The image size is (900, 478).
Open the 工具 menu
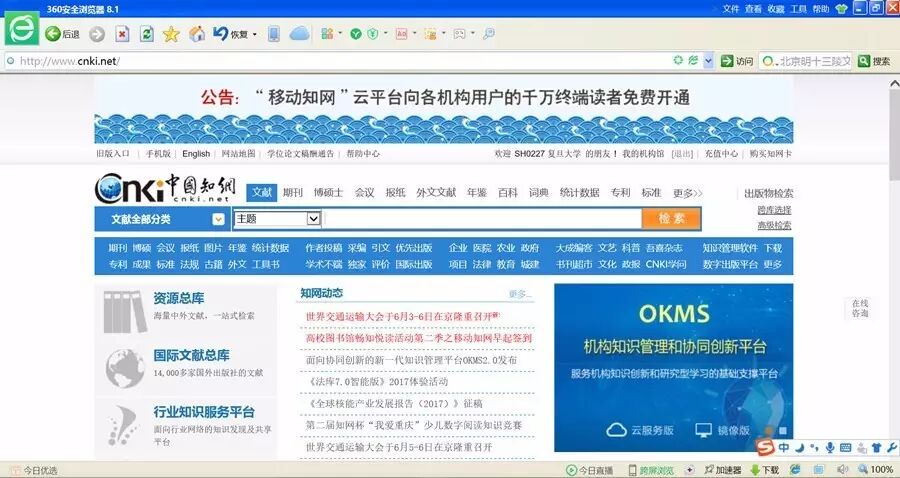point(798,9)
